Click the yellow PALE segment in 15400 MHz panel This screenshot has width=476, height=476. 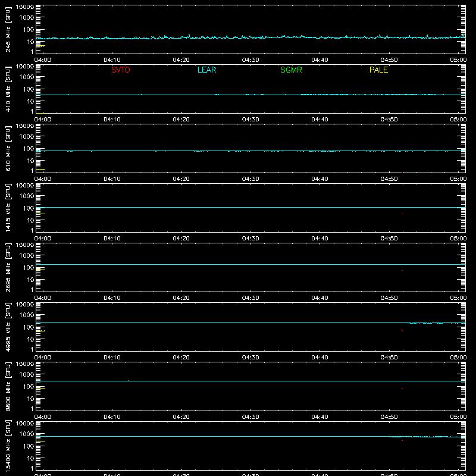(40, 441)
